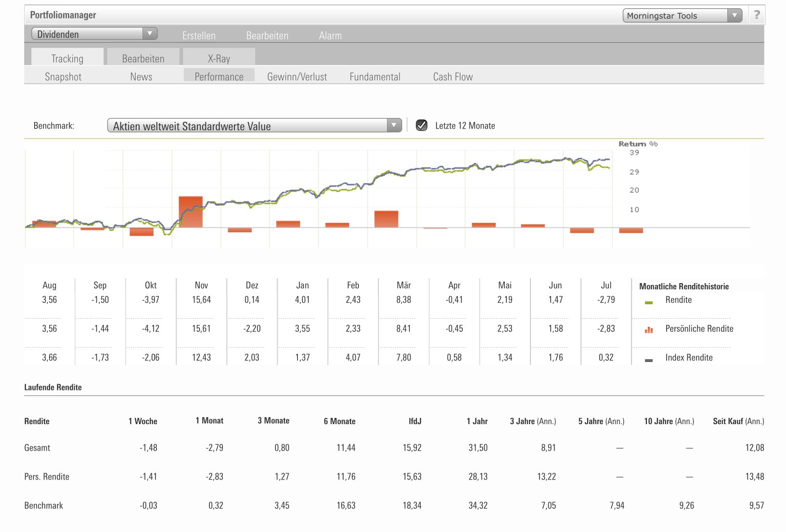
Task: Open the X-Ray tab
Action: pos(219,58)
